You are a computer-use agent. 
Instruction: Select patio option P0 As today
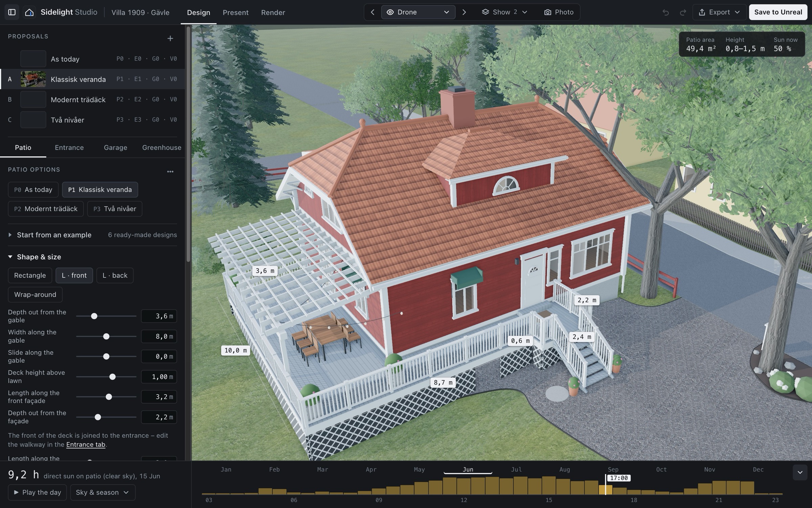[x=33, y=190]
